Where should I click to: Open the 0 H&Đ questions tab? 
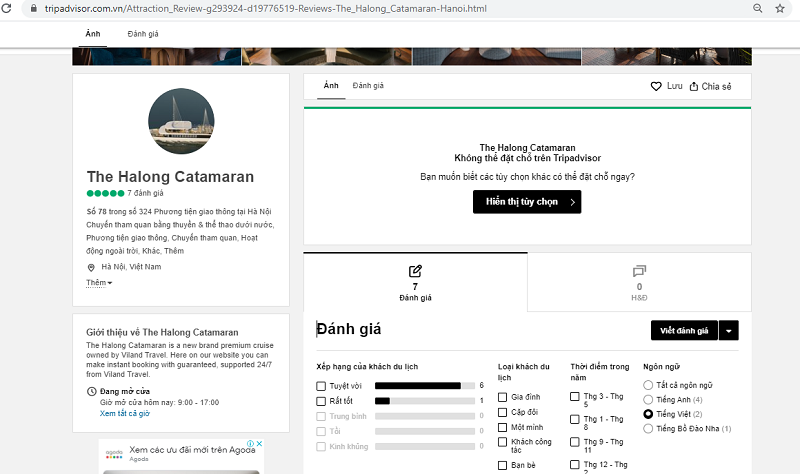tap(639, 282)
